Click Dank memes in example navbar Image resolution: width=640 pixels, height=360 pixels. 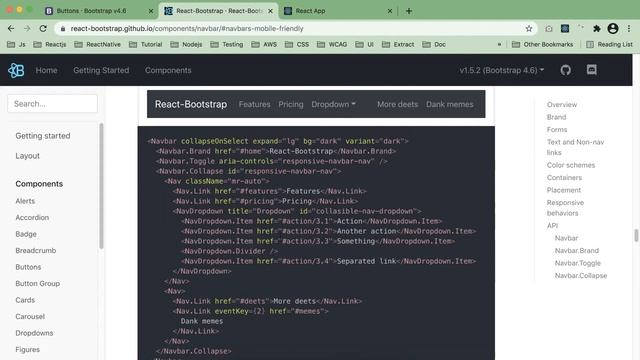(450, 104)
